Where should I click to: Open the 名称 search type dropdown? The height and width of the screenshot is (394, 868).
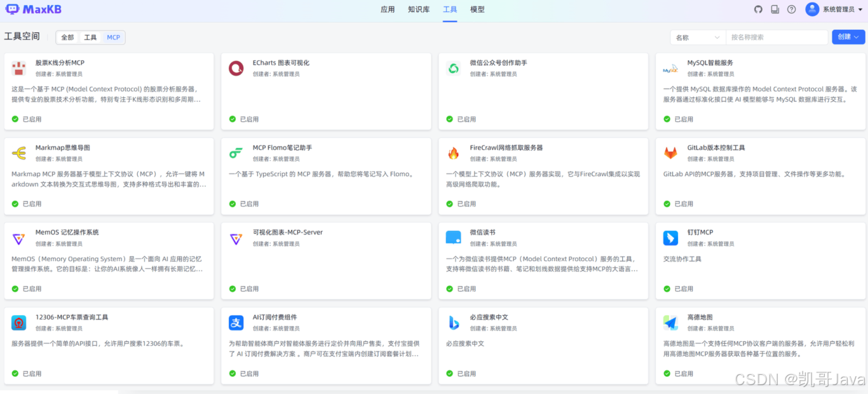(698, 37)
